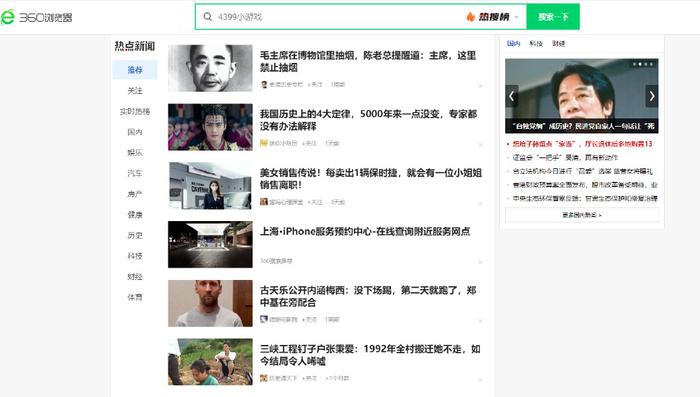Open the carousel caption “台独党纲”成历史
The width and height of the screenshot is (700, 397).
coord(582,126)
